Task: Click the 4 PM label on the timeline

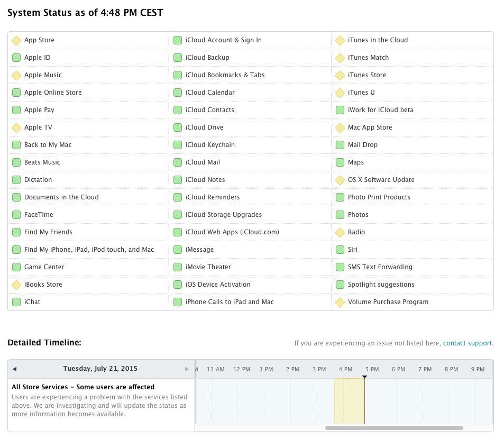Action: (x=345, y=370)
